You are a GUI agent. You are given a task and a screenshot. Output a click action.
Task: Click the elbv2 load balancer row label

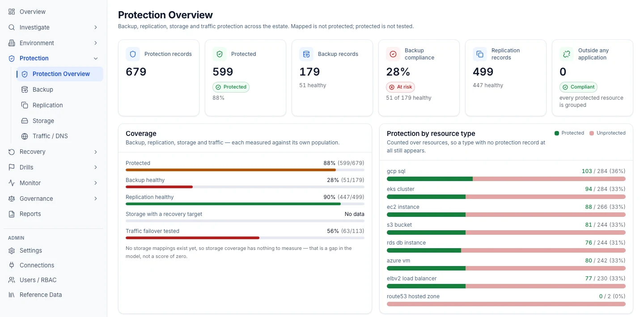coord(412,279)
